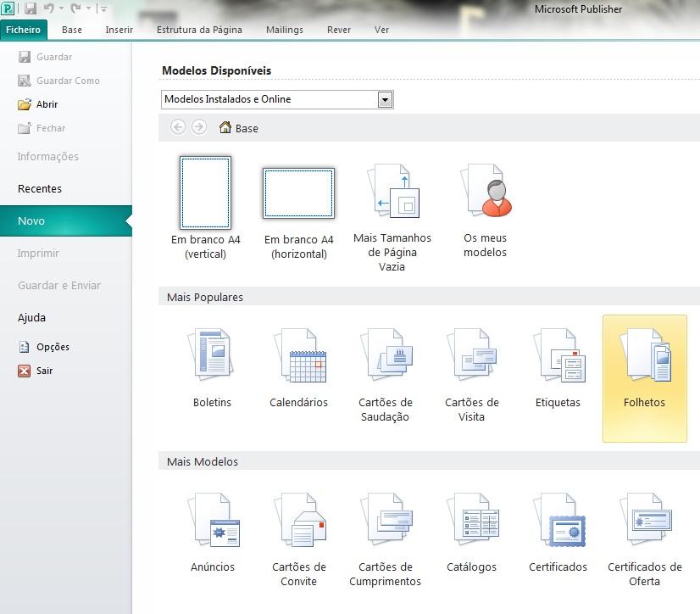
Task: Expand the undo history dropdown arrow
Action: pyautogui.click(x=62, y=9)
